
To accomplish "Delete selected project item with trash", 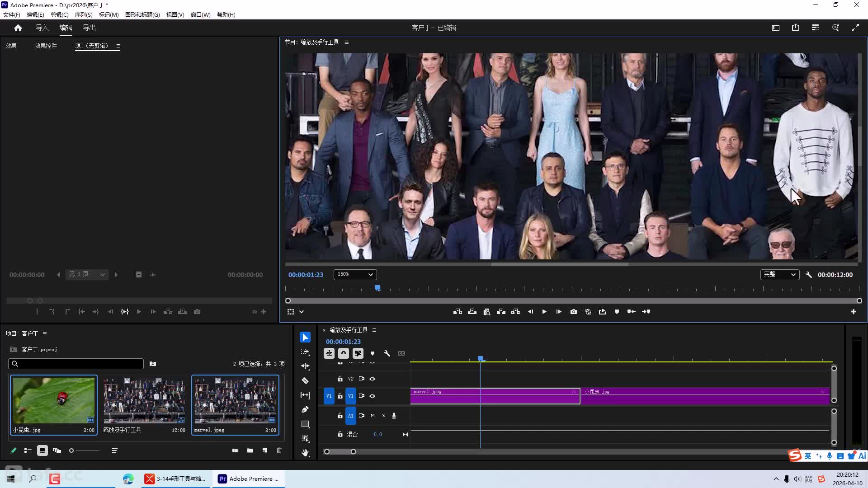I will (279, 450).
